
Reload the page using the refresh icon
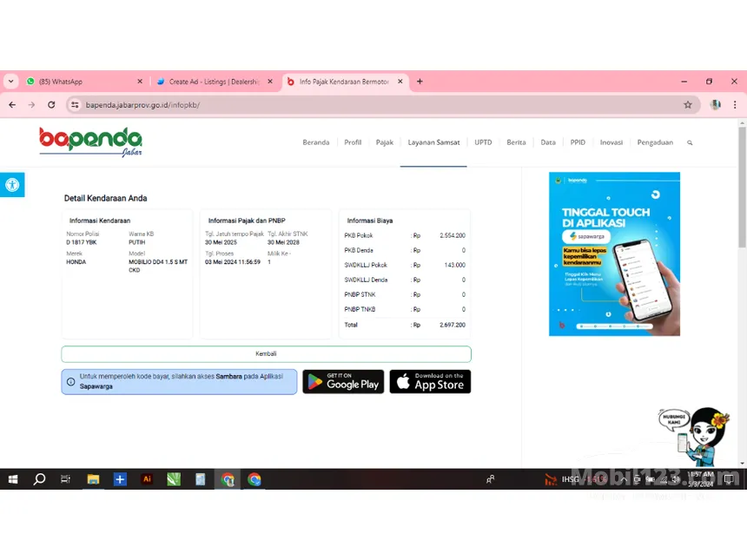51,105
